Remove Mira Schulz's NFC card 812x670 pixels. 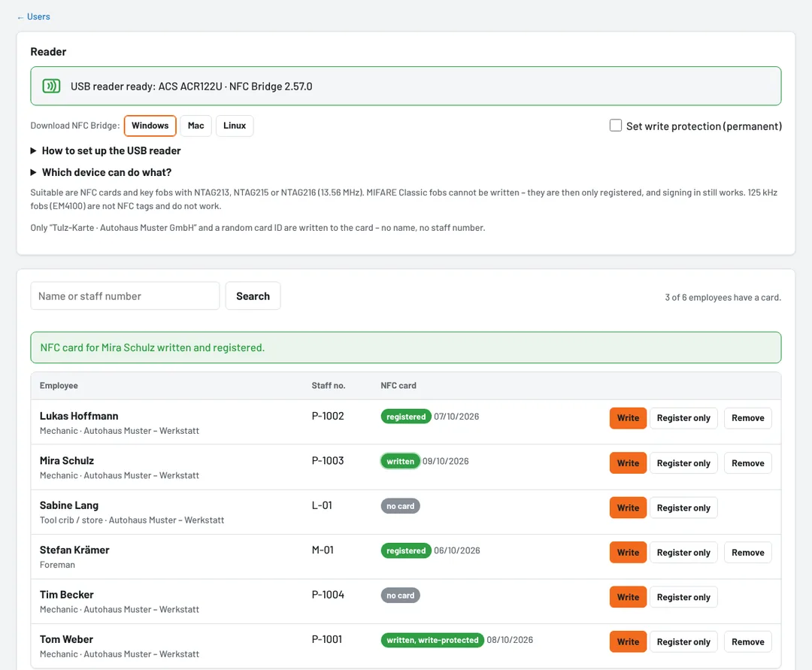pyautogui.click(x=748, y=463)
